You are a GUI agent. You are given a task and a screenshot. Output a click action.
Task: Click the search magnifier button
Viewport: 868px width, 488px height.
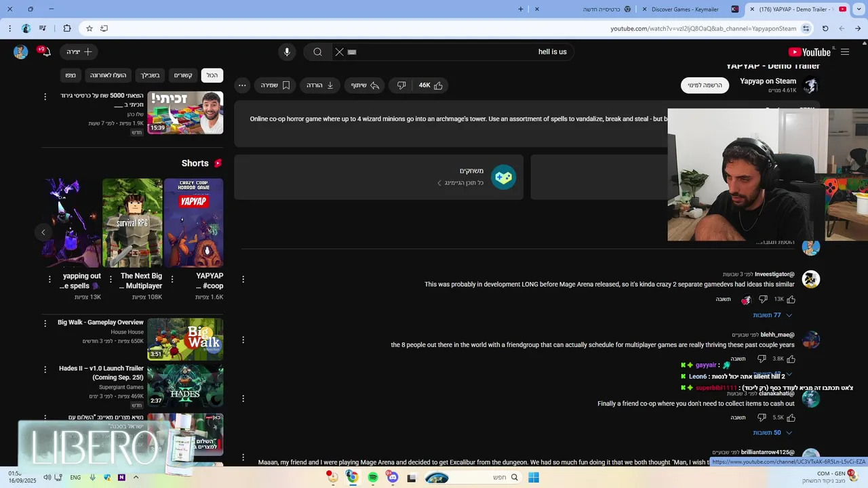point(317,52)
